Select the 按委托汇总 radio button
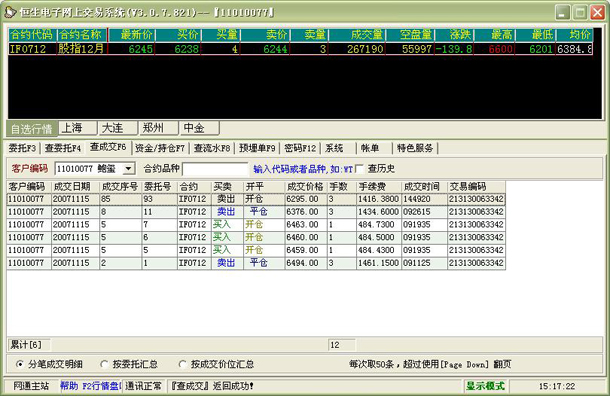Image resolution: width=610 pixels, height=396 pixels. (104, 364)
